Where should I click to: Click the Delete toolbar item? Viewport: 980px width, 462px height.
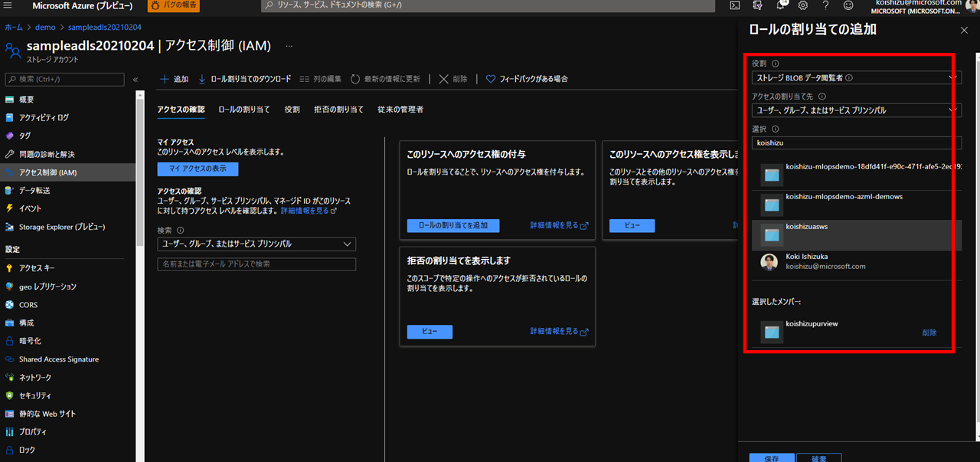(453, 79)
